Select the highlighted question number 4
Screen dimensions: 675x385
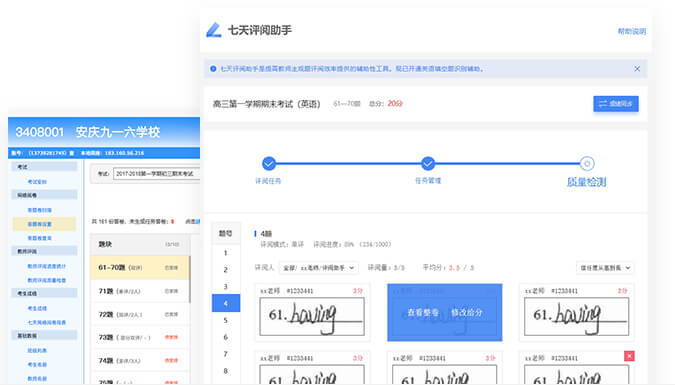coord(226,304)
